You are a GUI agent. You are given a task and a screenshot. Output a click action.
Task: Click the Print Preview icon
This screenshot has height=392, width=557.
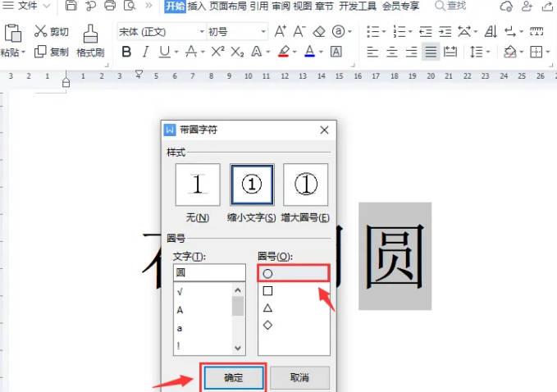pos(130,5)
